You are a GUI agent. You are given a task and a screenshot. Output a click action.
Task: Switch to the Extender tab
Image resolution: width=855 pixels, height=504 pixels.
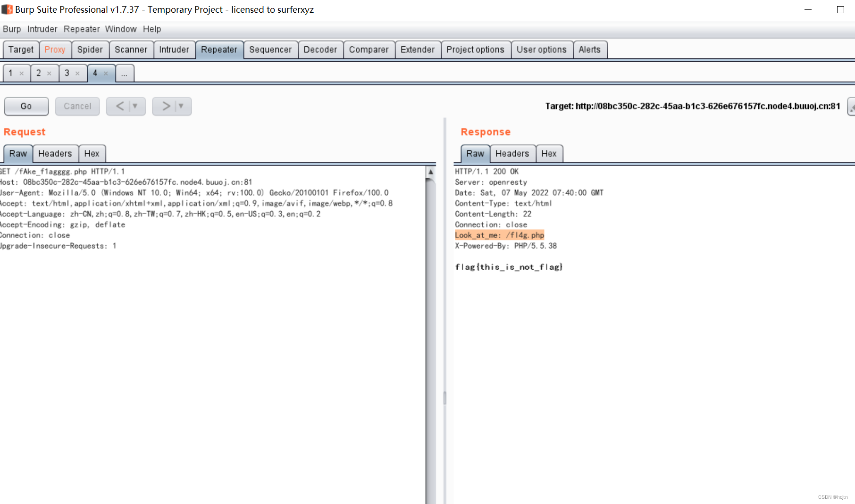tap(417, 50)
